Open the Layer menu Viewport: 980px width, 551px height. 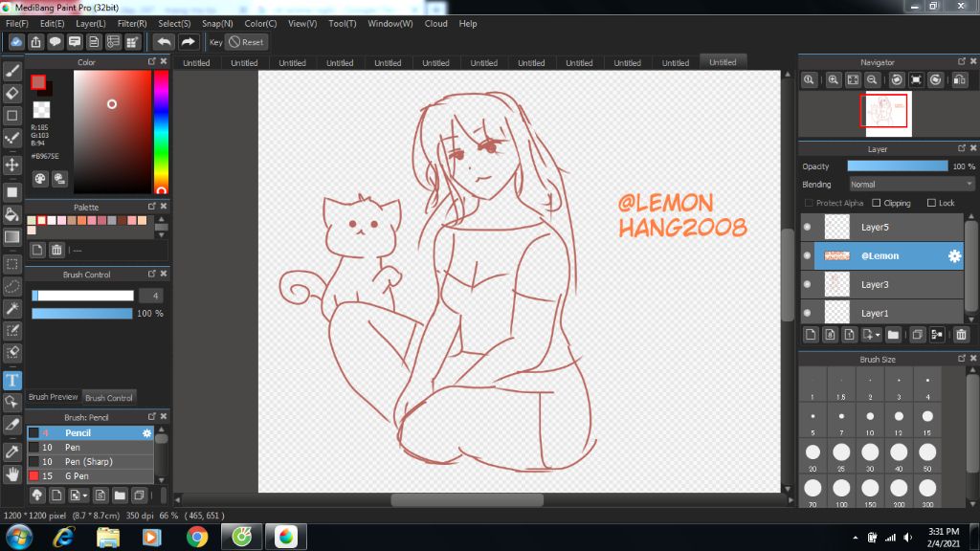tap(91, 24)
